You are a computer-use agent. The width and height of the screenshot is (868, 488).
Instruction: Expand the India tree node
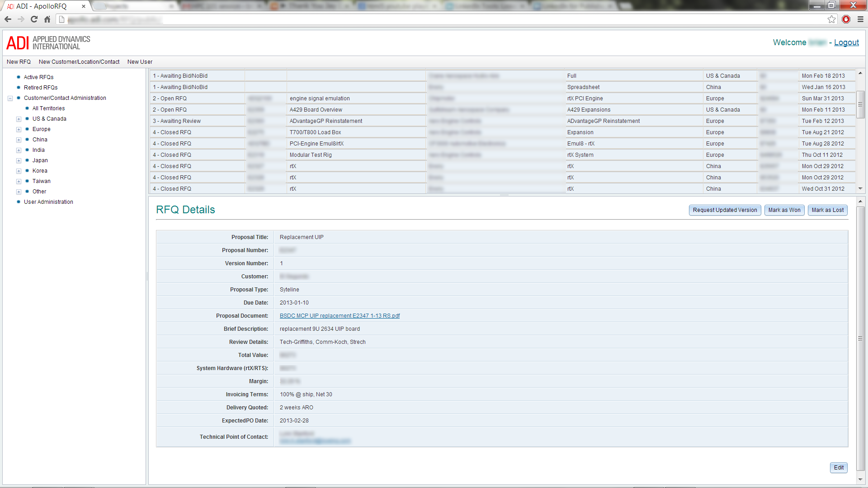pos(19,150)
